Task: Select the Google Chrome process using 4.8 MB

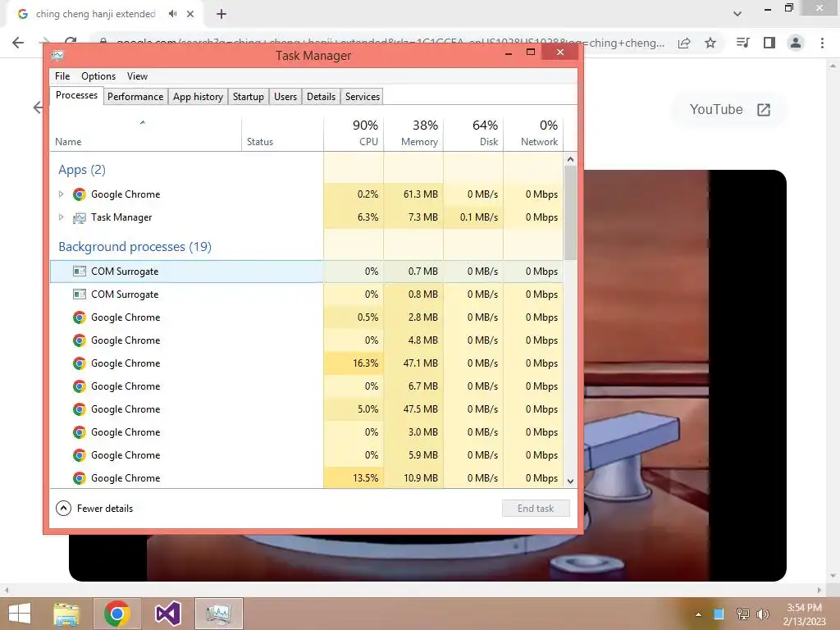Action: coord(307,340)
